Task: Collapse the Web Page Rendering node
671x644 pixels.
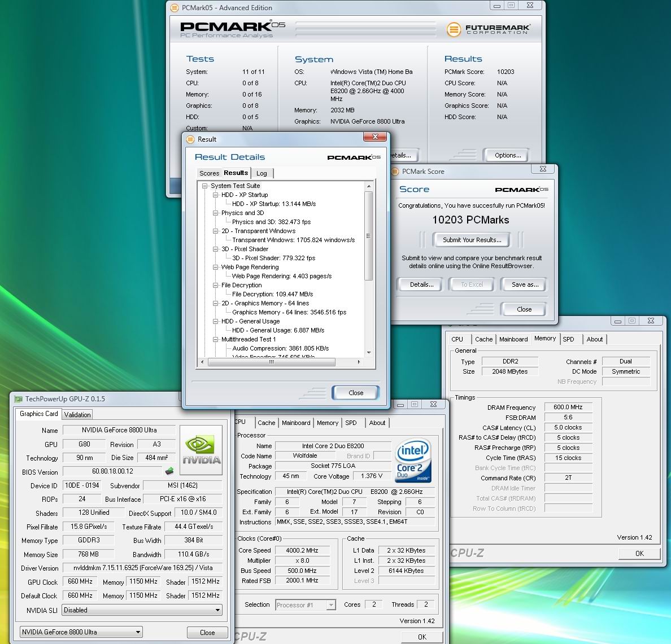Action: (x=215, y=268)
